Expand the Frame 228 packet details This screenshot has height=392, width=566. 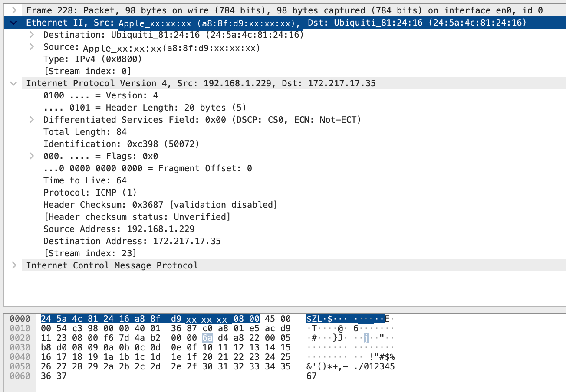coord(14,10)
